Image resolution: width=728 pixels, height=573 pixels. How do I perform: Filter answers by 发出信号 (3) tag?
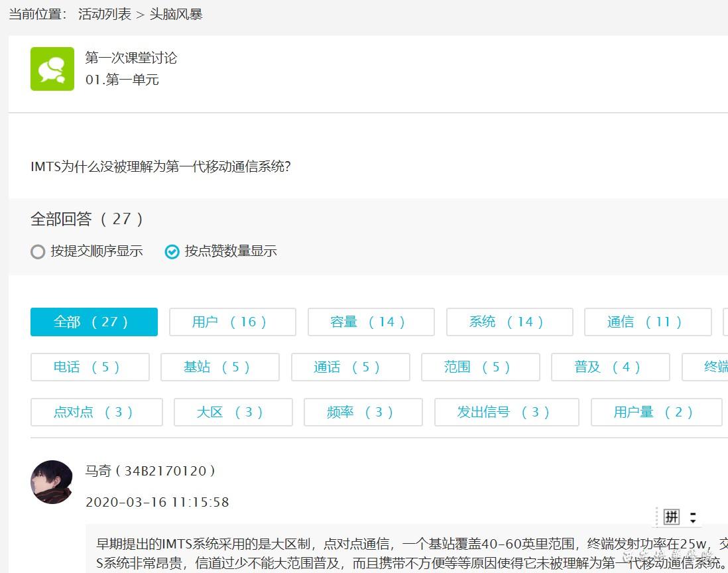506,413
